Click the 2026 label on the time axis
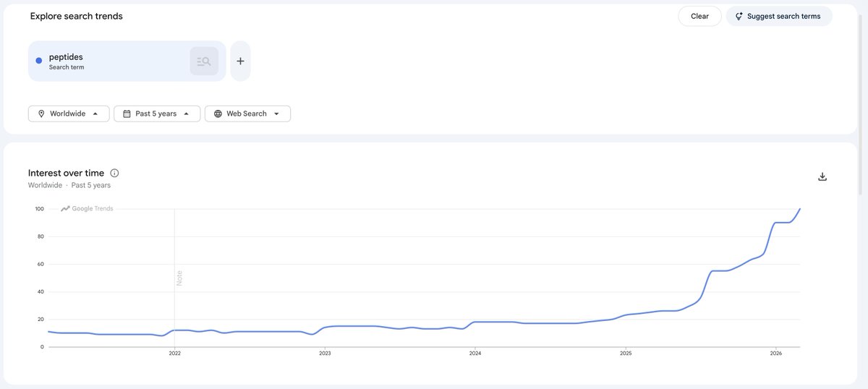 tap(776, 354)
